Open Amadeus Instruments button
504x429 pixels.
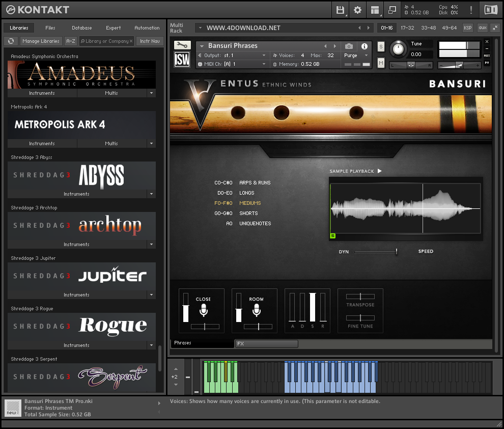[42, 93]
